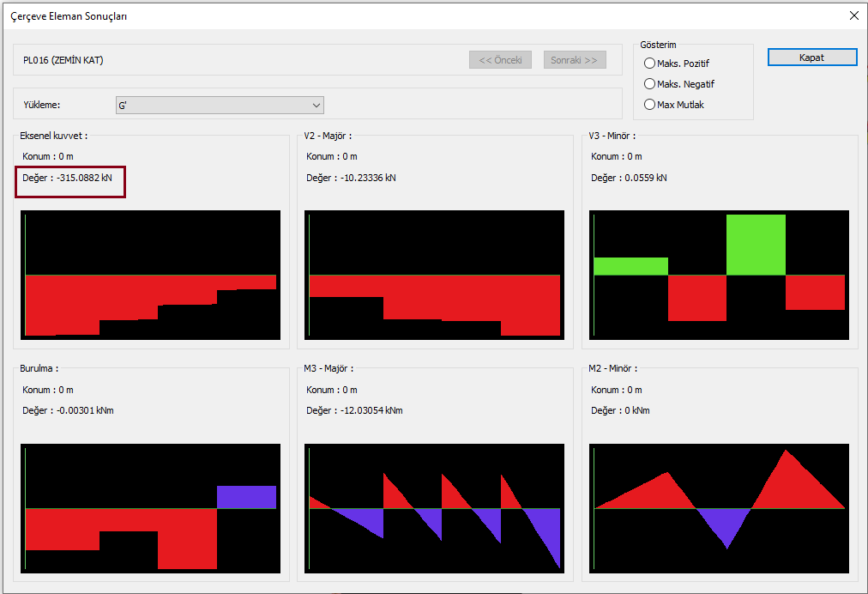Click the V2 - Majör shear diagram
868x594 pixels.
435,275
